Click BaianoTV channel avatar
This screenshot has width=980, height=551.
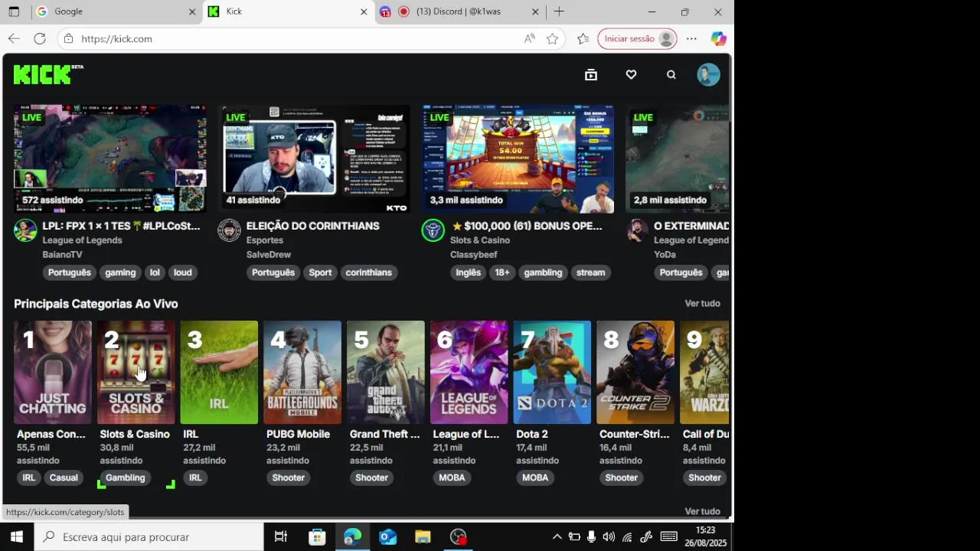[25, 230]
